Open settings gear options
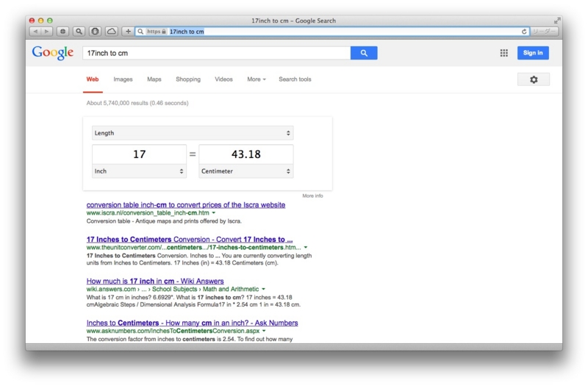The width and height of the screenshot is (588, 386). (x=534, y=79)
